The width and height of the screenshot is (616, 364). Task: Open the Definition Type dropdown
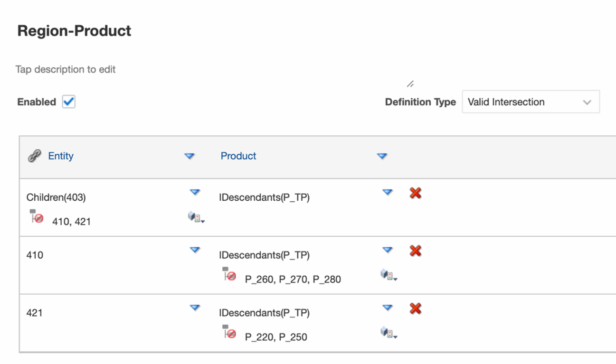[x=530, y=102]
